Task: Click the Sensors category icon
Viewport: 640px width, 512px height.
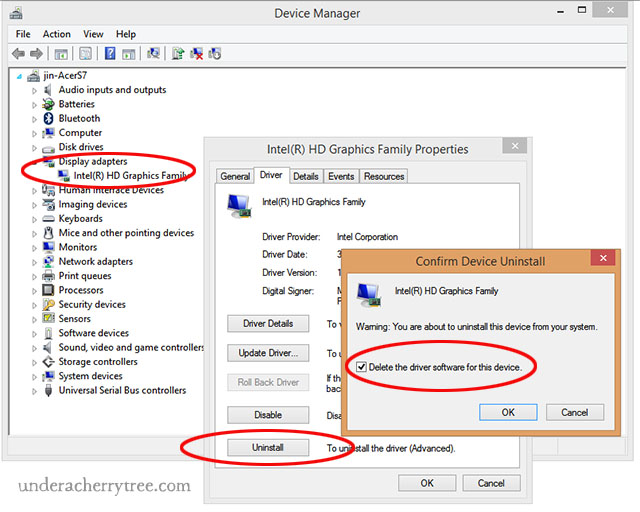Action: click(48, 318)
